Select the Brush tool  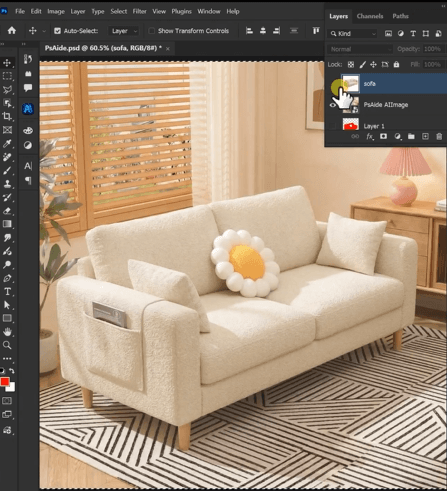(x=7, y=170)
